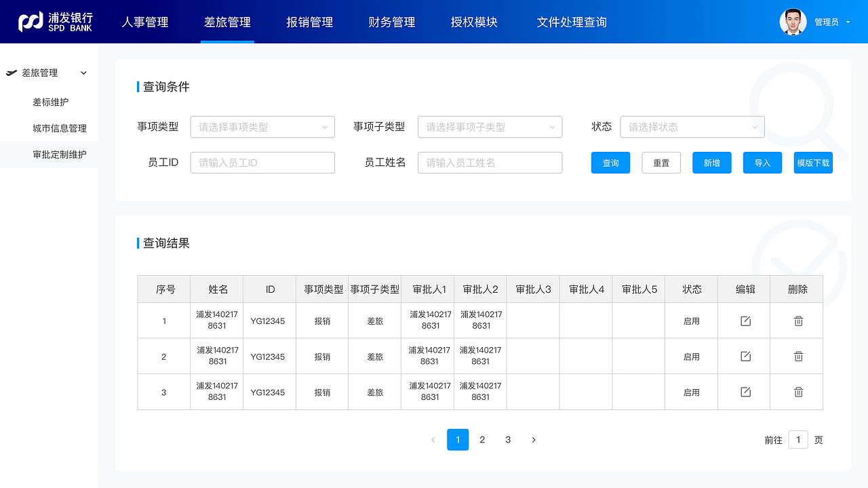Edit the record in row 1
868x488 pixels.
pos(745,321)
